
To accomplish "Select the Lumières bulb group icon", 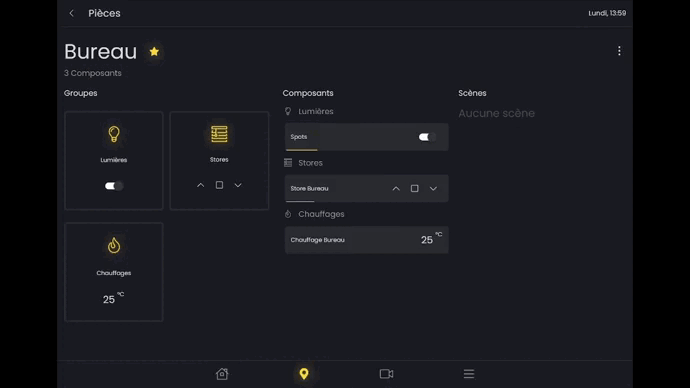I will (x=114, y=134).
